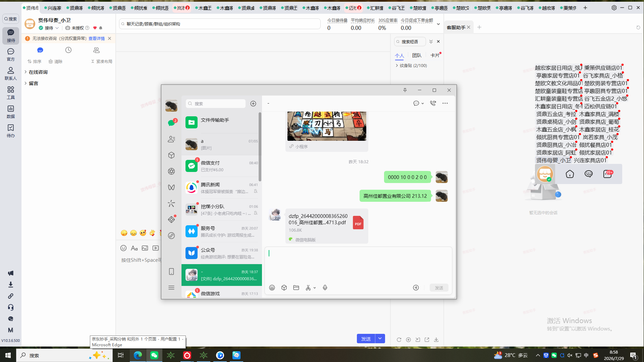Switch to the 团队 phrases tab

(417, 55)
